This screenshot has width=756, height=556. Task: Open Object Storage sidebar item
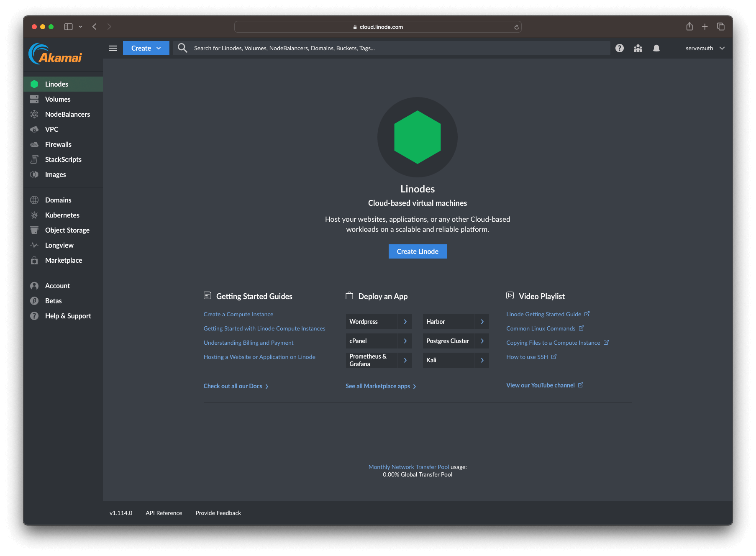click(x=63, y=230)
